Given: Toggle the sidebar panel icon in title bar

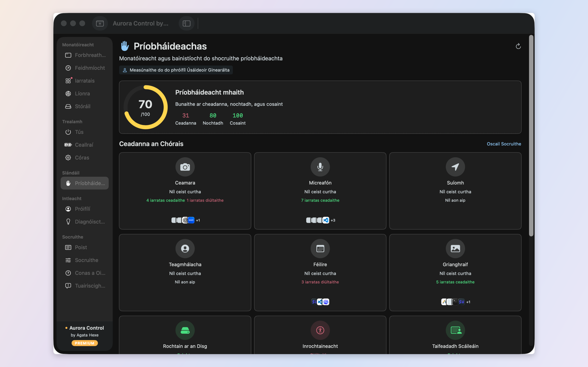Looking at the screenshot, I should click(186, 23).
